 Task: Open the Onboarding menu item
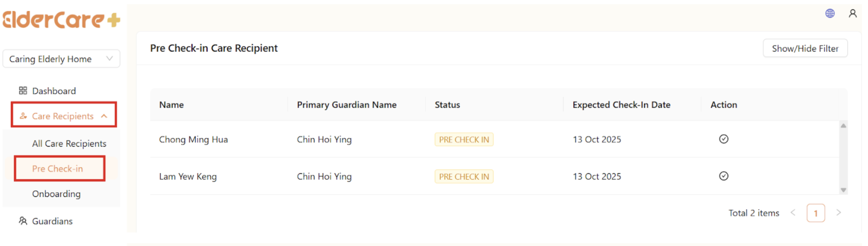tap(56, 194)
